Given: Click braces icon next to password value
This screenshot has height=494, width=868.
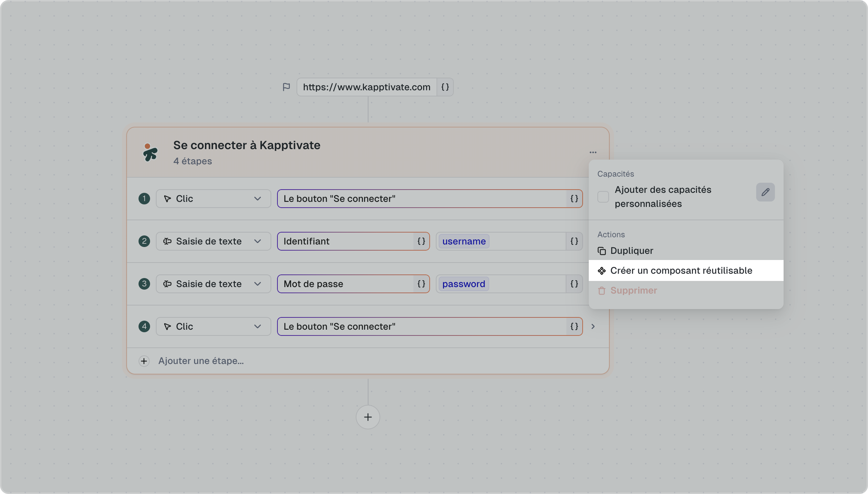Looking at the screenshot, I should (574, 284).
